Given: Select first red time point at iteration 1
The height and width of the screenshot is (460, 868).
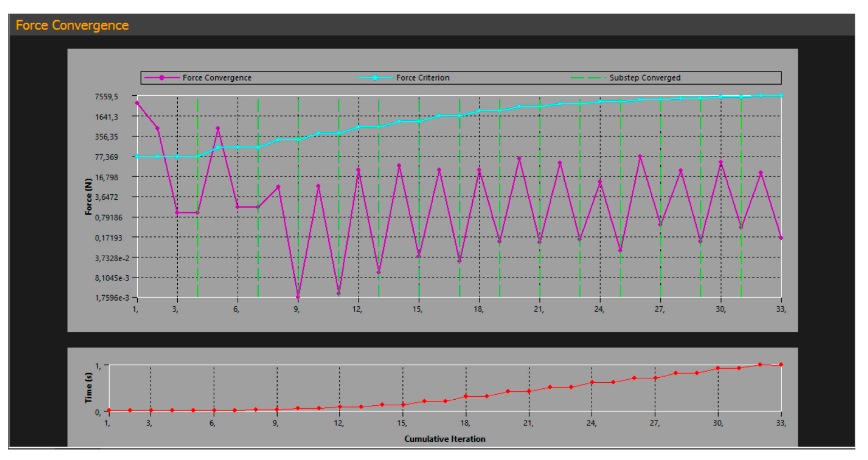Looking at the screenshot, I should click(x=109, y=411).
